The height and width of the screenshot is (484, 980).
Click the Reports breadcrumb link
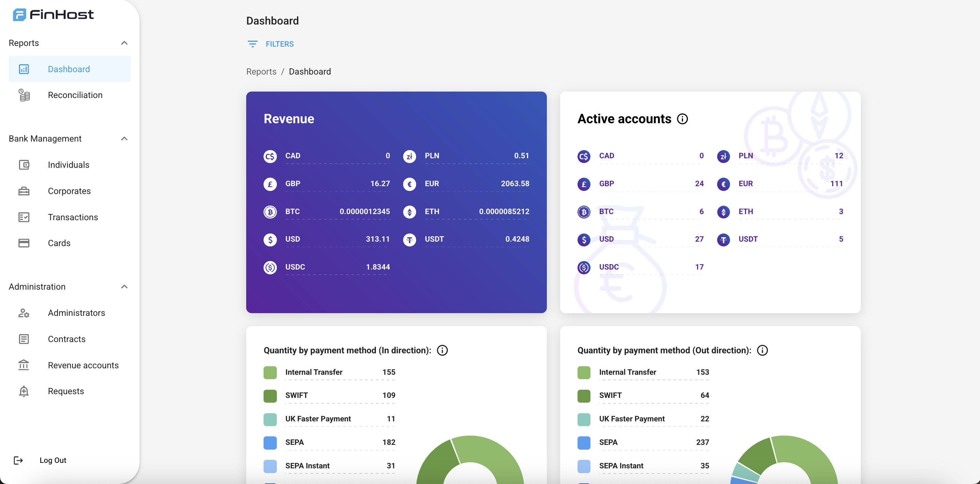pyautogui.click(x=261, y=71)
